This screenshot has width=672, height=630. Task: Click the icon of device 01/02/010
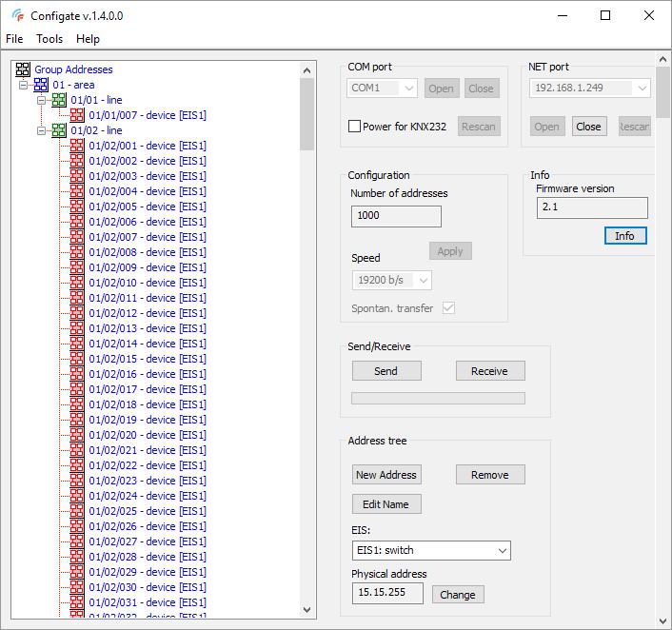click(x=77, y=283)
